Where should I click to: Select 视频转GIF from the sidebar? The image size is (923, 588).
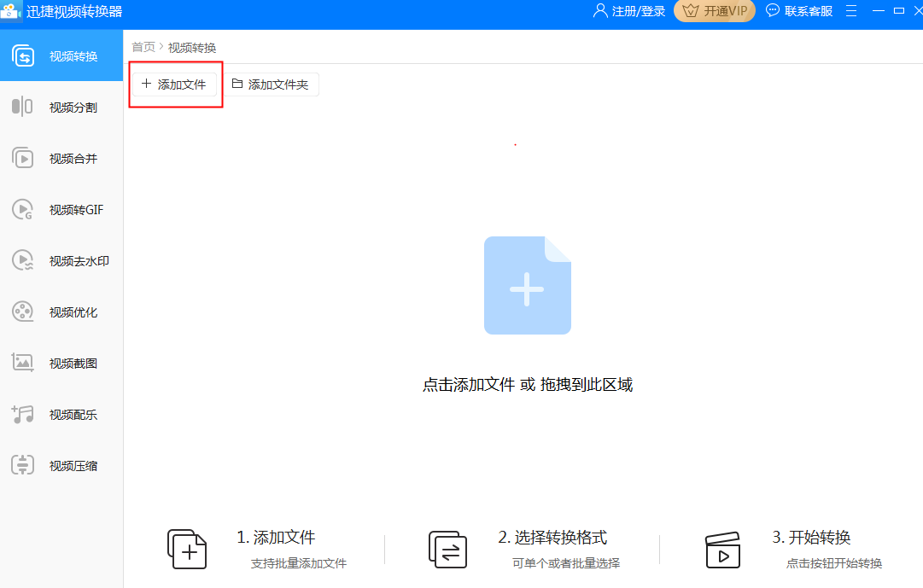(61, 209)
